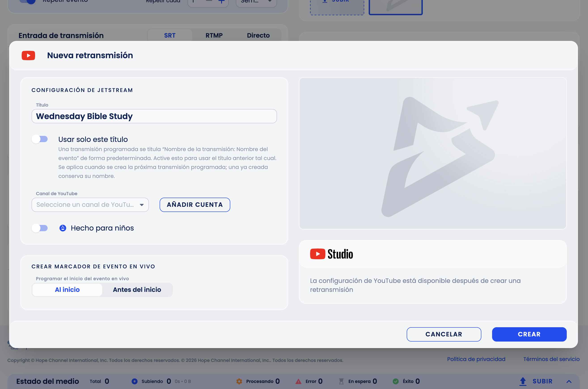The image size is (588, 389).
Task: Switch to Directo tab in background
Action: (258, 36)
